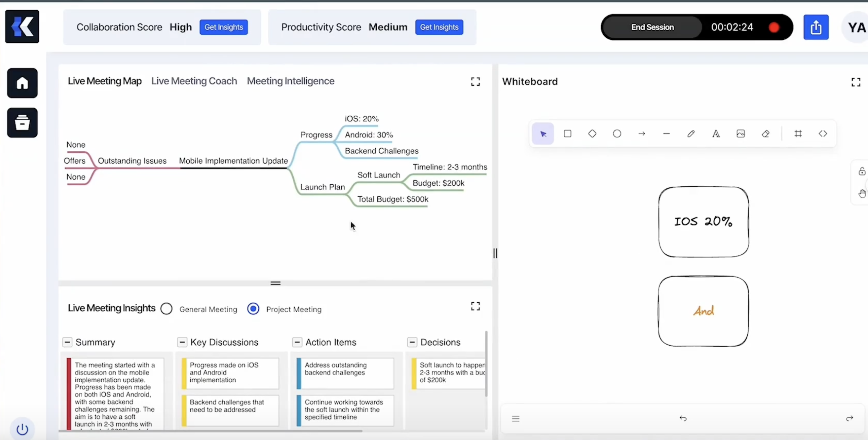Select the arrow tool
868x440 pixels.
coord(642,134)
